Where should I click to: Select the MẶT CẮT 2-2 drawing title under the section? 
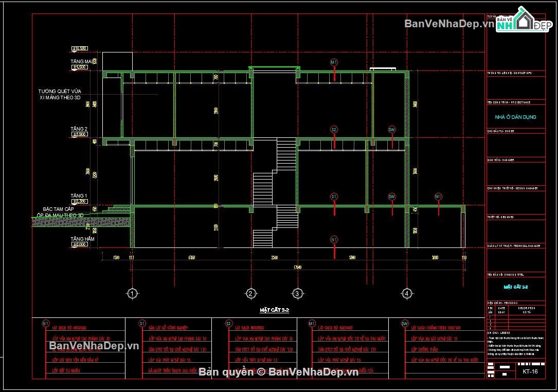(x=275, y=310)
